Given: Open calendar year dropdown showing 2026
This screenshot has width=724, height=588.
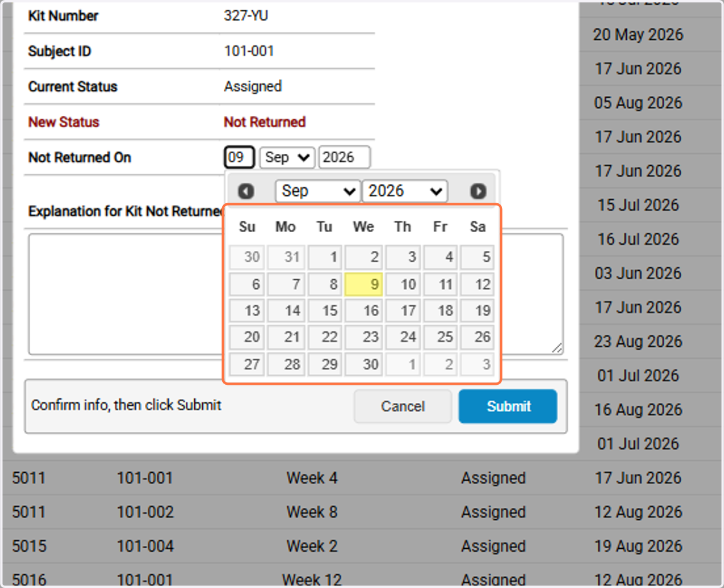Looking at the screenshot, I should 405,191.
